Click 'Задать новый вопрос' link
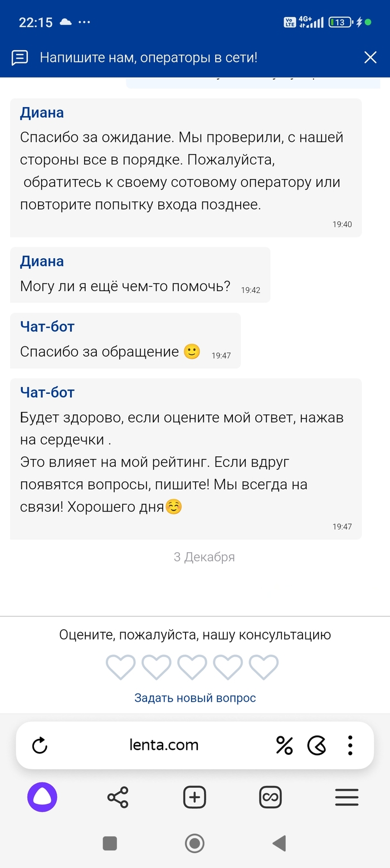Viewport: 390px width, 868px height. 195,698
